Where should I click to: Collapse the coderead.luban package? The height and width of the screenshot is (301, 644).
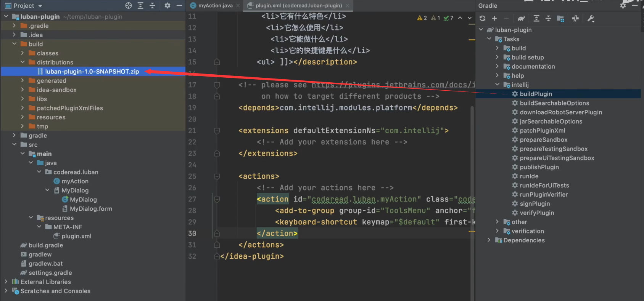[x=39, y=172]
